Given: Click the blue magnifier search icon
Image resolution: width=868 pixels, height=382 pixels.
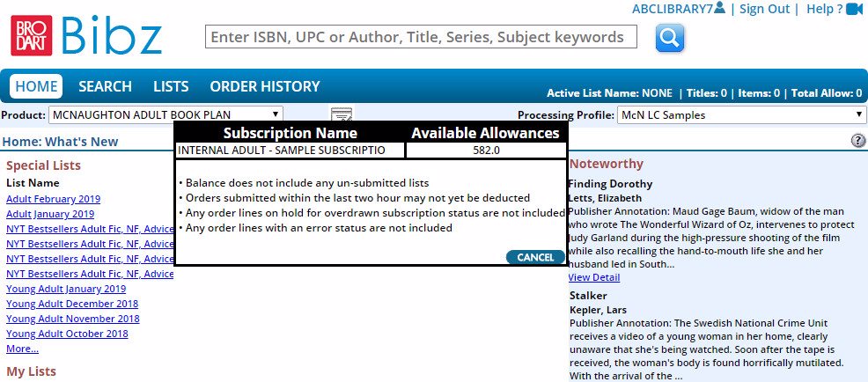Looking at the screenshot, I should click(x=670, y=38).
